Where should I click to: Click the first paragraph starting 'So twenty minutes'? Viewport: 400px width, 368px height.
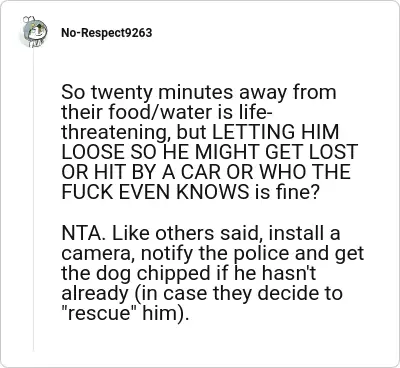tap(209, 142)
